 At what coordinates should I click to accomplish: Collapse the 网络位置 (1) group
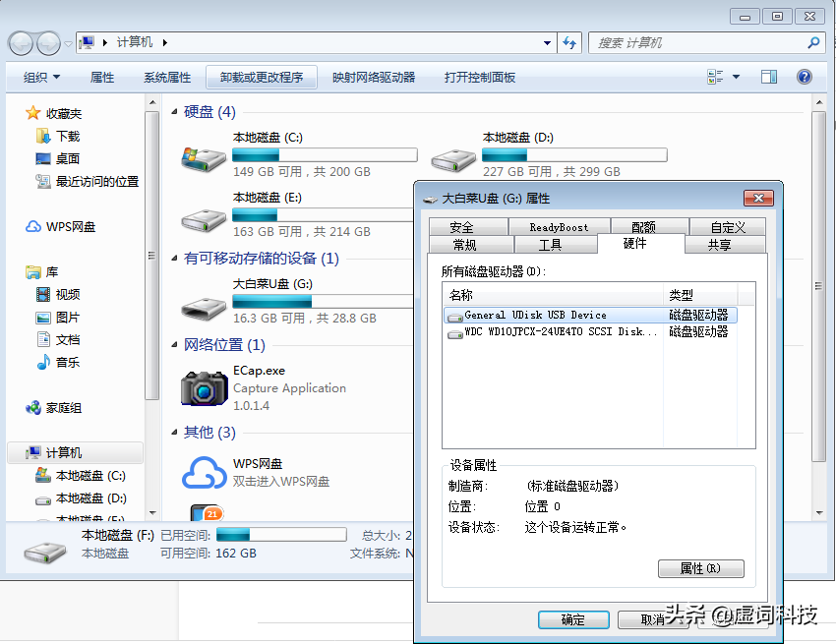coord(175,345)
